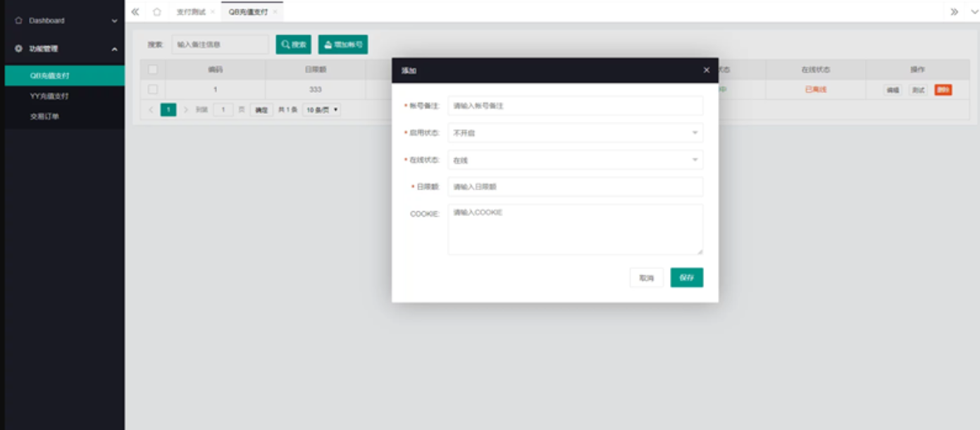Close the QB充值支付 tab using its X
The image size is (980, 430).
[x=275, y=12]
